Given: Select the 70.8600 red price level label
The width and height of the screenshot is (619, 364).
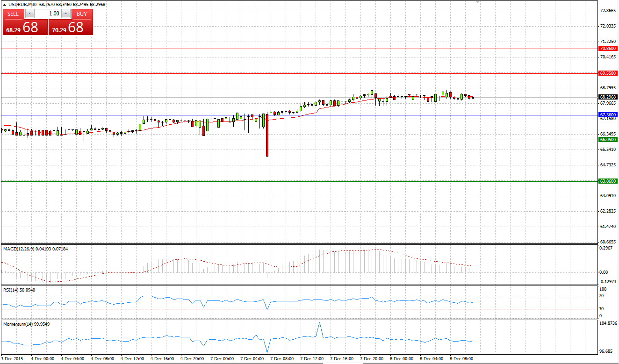Looking at the screenshot, I should click(608, 49).
